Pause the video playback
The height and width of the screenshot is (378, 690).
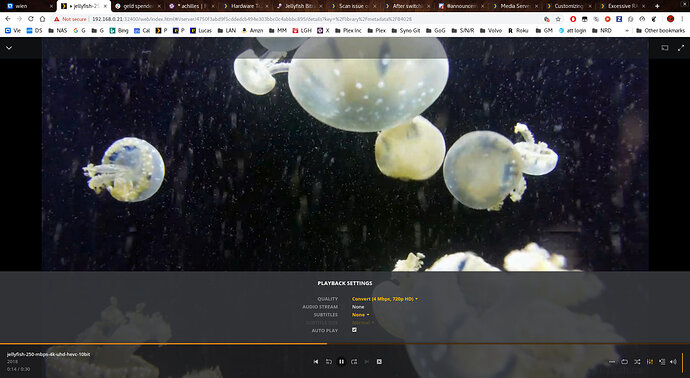(341, 362)
